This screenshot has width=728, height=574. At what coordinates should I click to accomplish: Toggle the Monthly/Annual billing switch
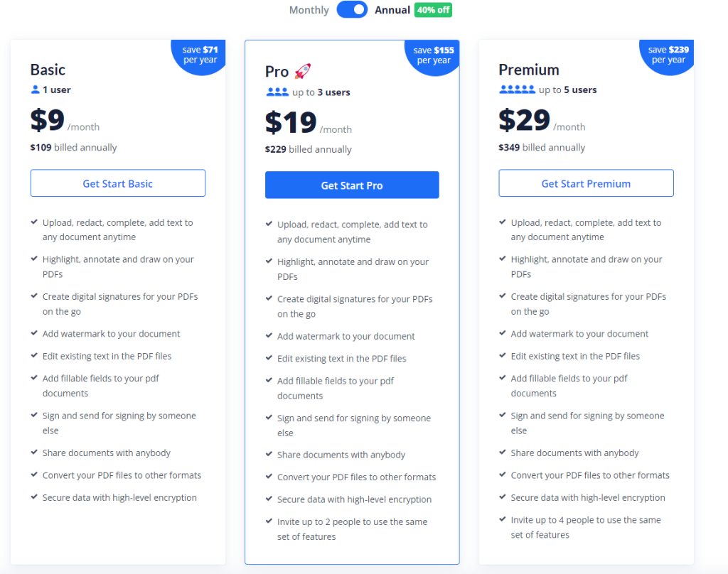coord(352,10)
